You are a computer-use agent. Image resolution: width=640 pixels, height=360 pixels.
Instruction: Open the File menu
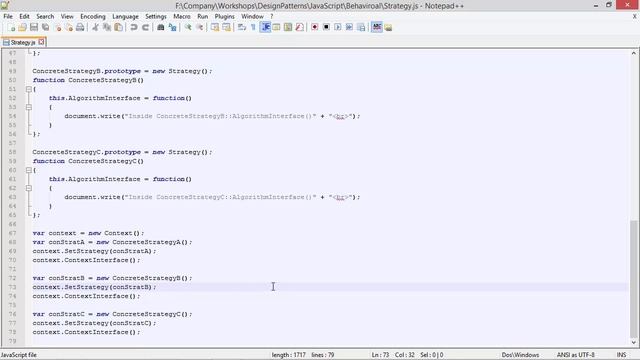[8, 16]
